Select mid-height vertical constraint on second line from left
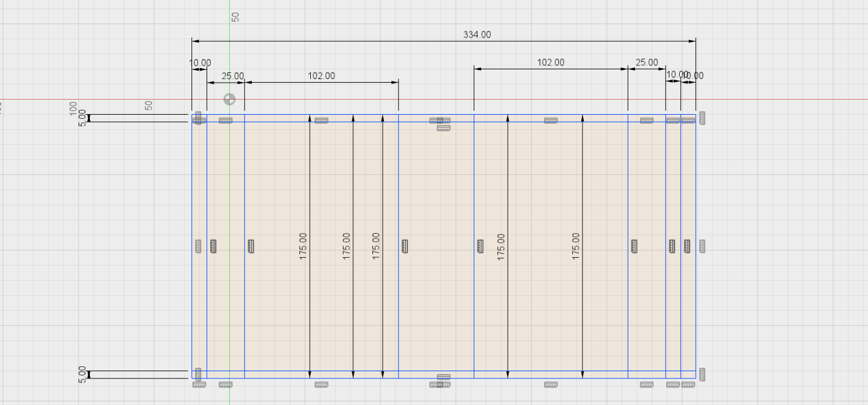This screenshot has height=405, width=868. point(213,246)
